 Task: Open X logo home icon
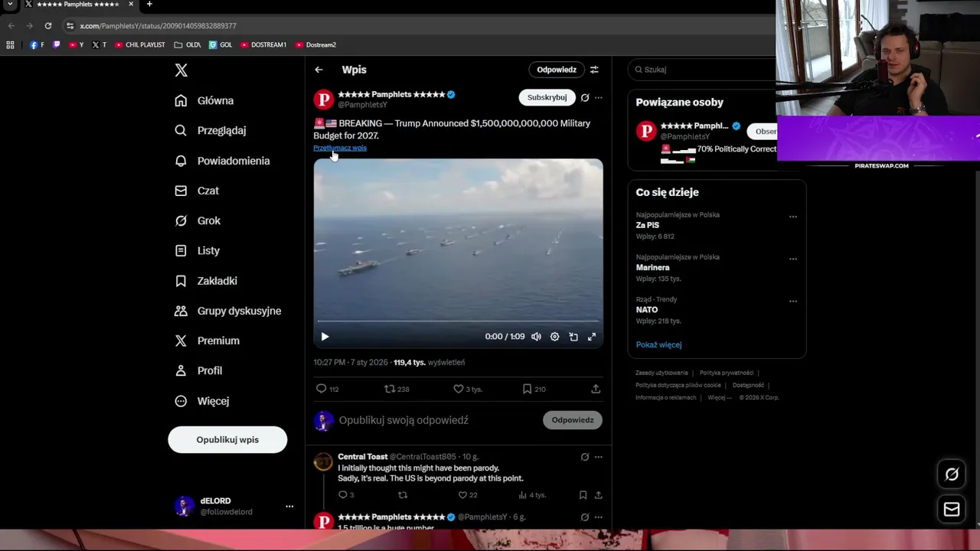coord(181,70)
